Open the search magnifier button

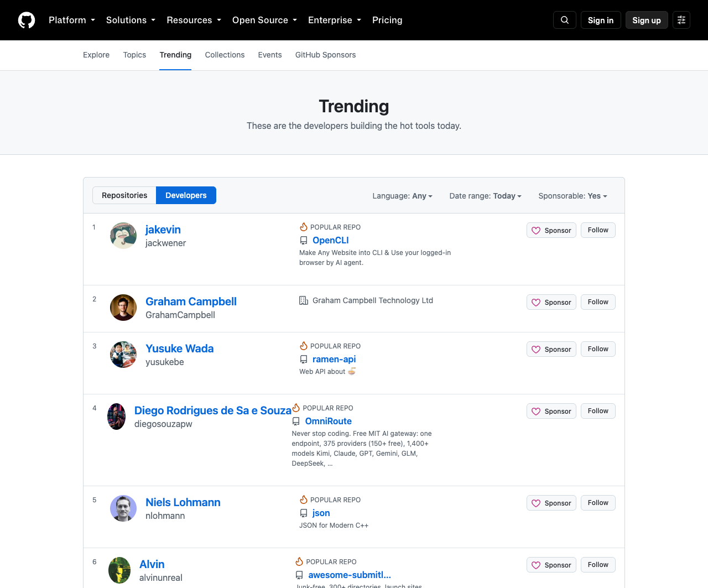click(x=565, y=20)
